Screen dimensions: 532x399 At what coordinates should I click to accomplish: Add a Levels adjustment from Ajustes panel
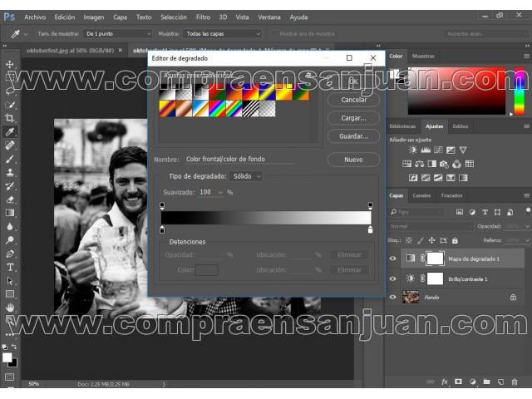point(426,150)
